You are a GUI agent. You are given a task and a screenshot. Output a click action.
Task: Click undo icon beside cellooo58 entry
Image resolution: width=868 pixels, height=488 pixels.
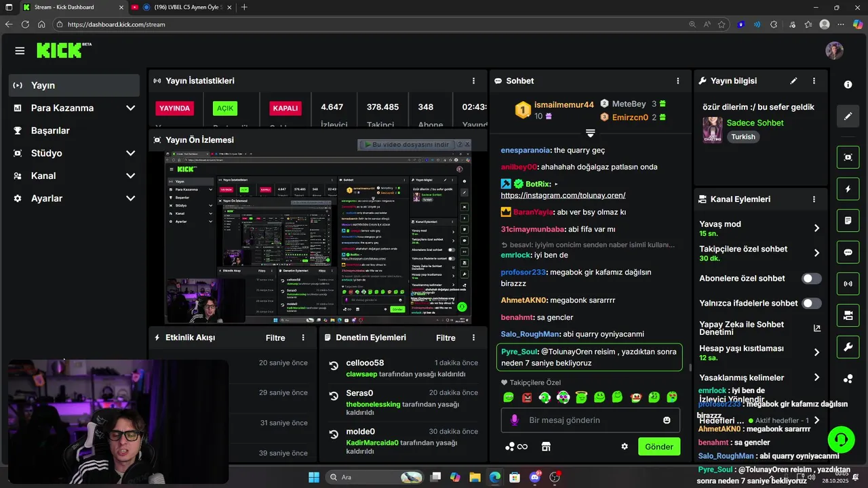[x=334, y=366]
